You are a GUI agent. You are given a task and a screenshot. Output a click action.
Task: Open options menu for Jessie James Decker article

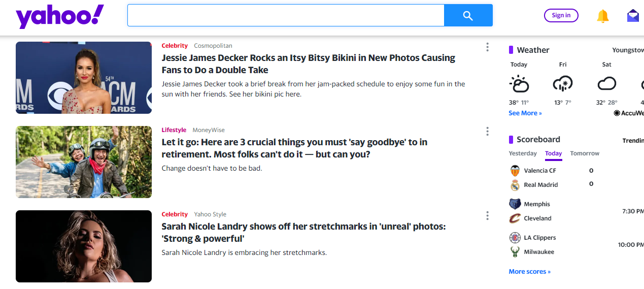coord(487,47)
